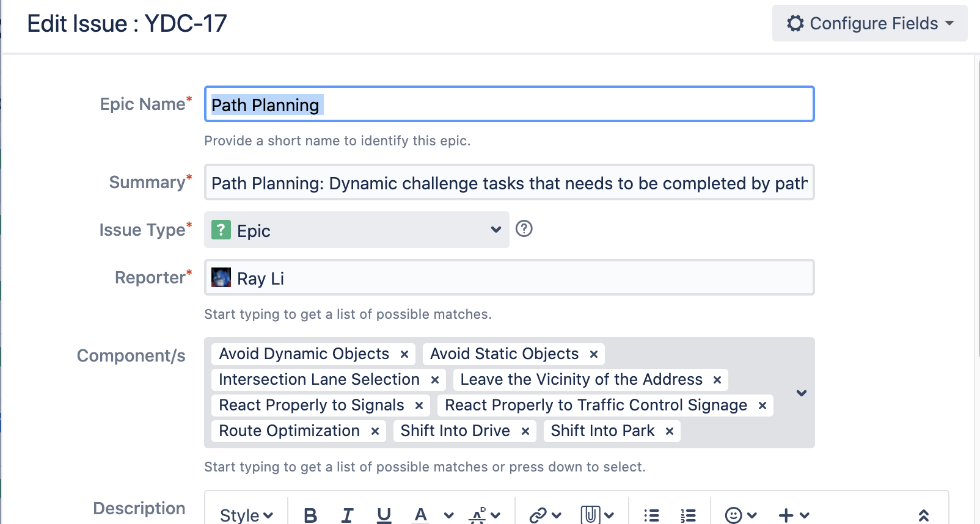This screenshot has height=524, width=980.
Task: Click the Avoid Dynamic Objects tag text
Action: pyautogui.click(x=304, y=354)
